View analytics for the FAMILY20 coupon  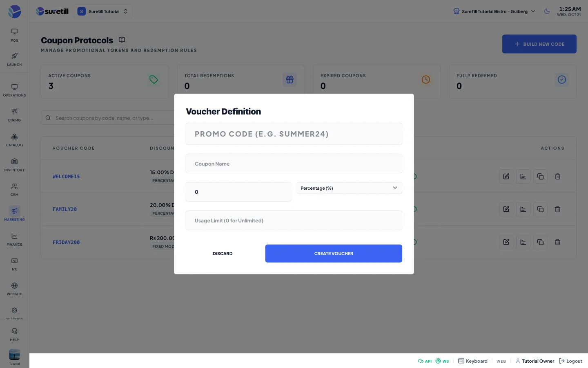[523, 209]
